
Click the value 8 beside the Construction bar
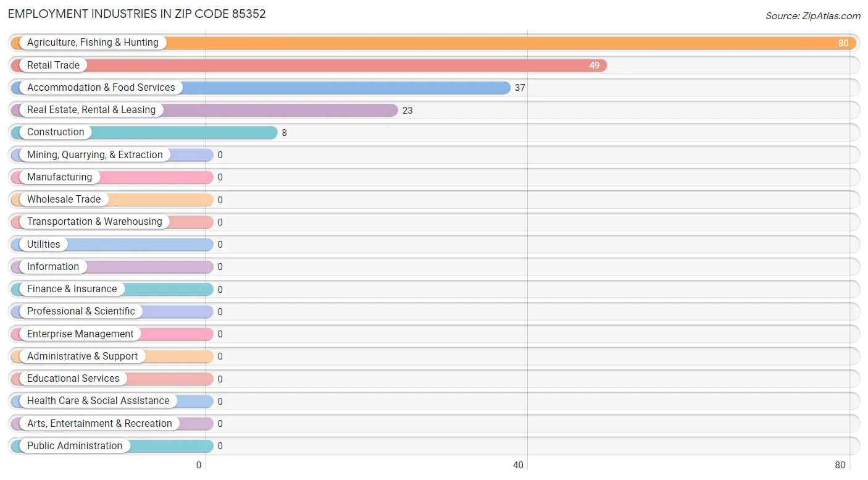coord(285,133)
